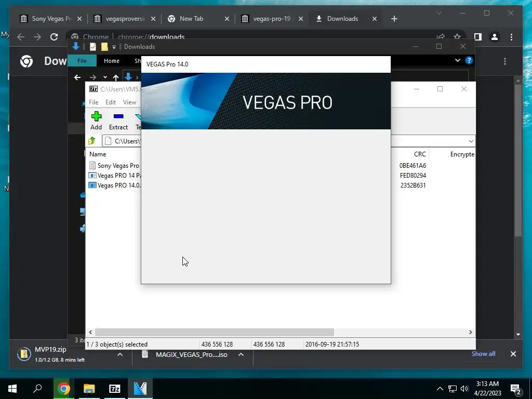Screen dimensions: 532x399
Task: Open the Windows Start menu
Action: tap(12, 389)
